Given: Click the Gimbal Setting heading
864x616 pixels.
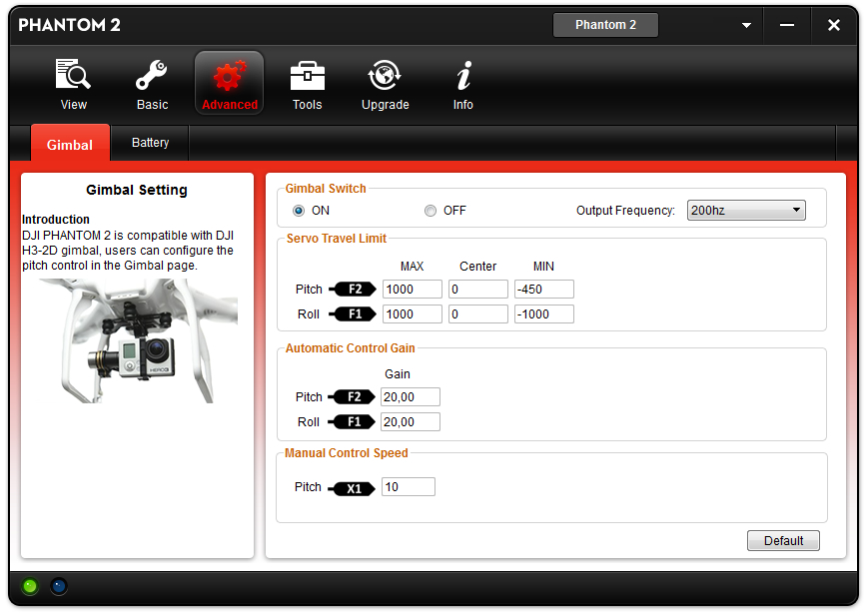Looking at the screenshot, I should coord(137,190).
